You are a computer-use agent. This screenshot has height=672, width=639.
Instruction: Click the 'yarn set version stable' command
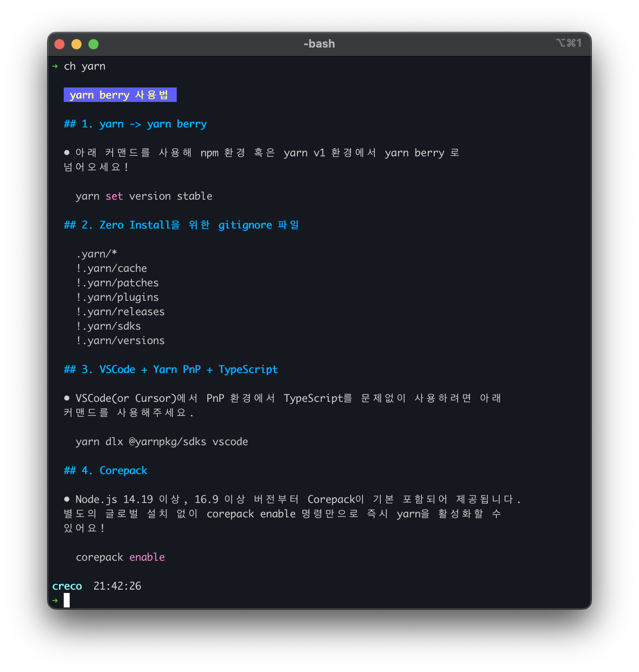(144, 196)
